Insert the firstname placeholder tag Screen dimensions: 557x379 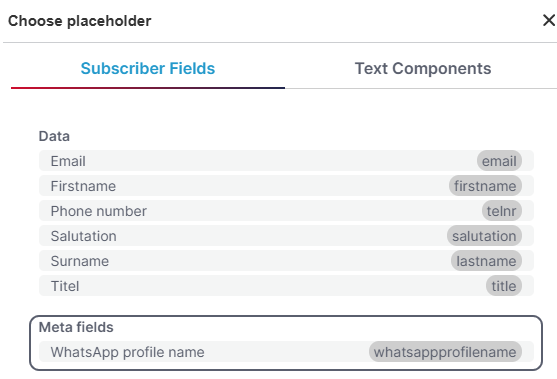(x=485, y=186)
